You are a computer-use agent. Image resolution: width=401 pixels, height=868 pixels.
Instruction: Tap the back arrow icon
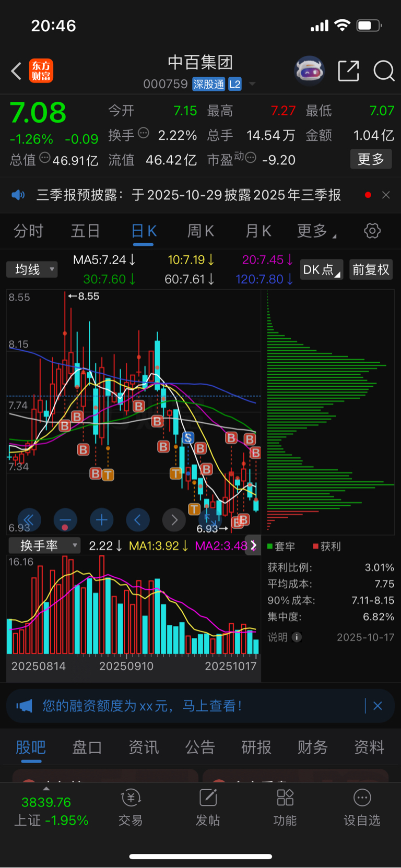click(x=16, y=71)
